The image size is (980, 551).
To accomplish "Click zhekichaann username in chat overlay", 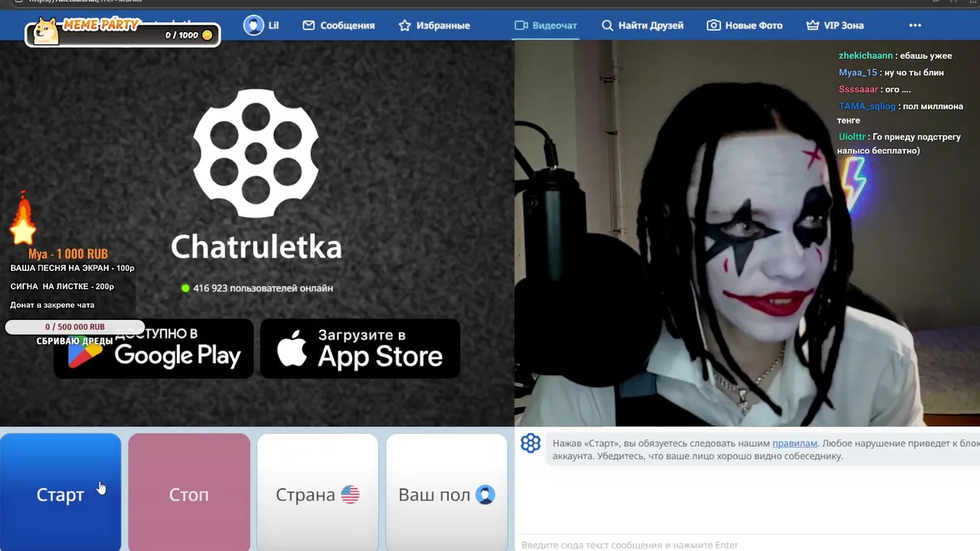I will coord(866,56).
